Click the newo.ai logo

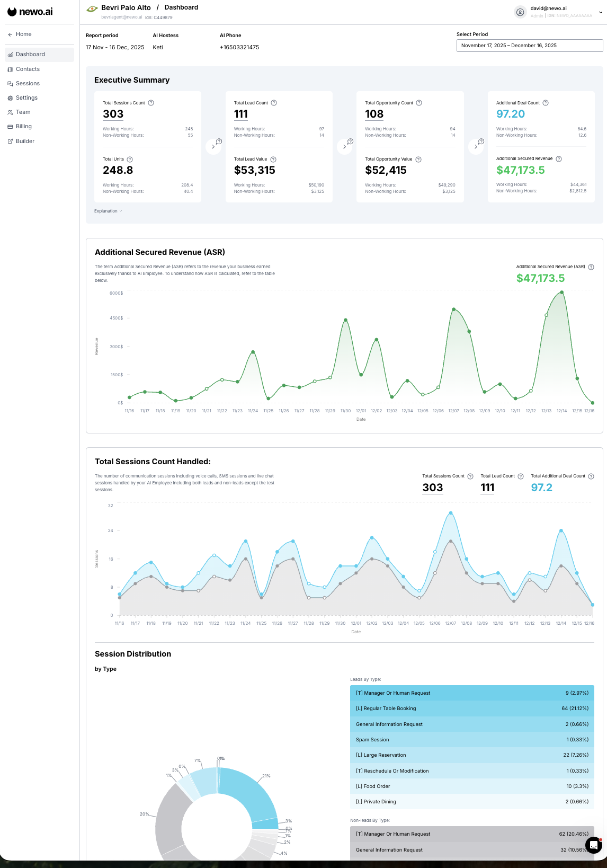click(x=30, y=12)
